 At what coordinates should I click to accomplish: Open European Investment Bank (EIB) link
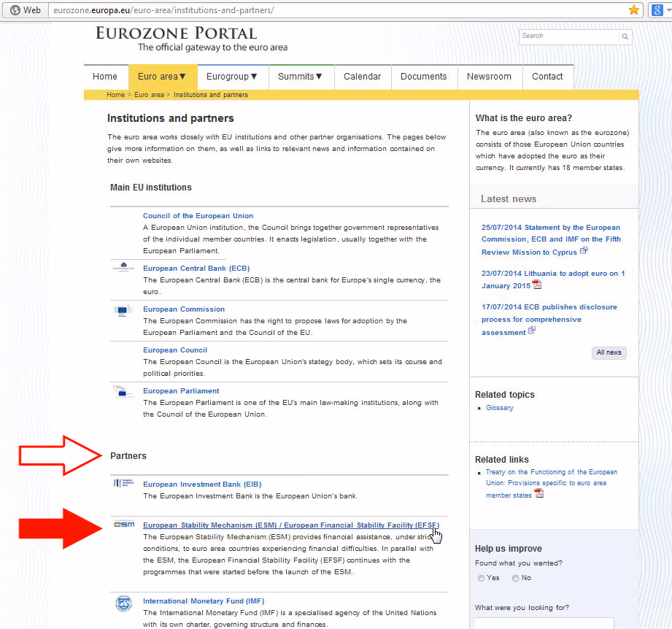point(202,485)
